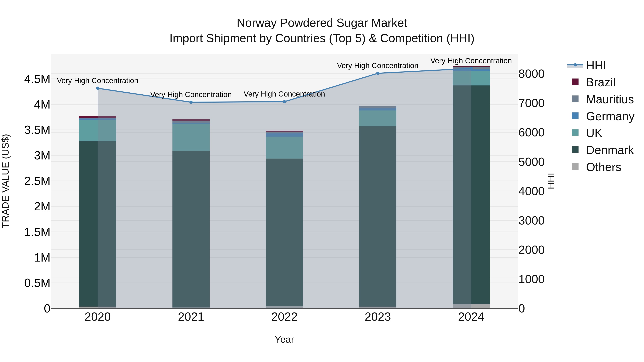This screenshot has width=644, height=362.
Task: Toggle the Denmark legend entry
Action: [603, 150]
